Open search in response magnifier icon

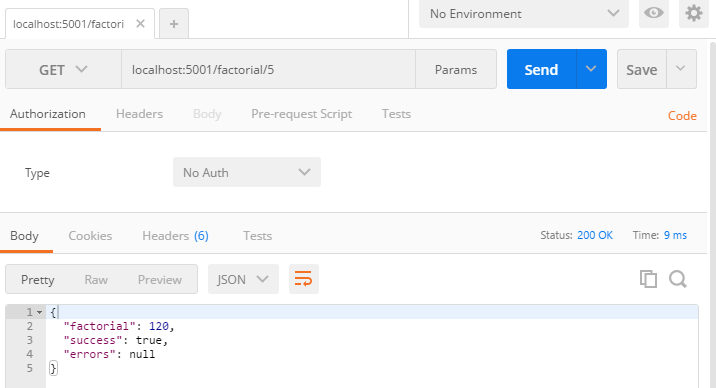[678, 279]
